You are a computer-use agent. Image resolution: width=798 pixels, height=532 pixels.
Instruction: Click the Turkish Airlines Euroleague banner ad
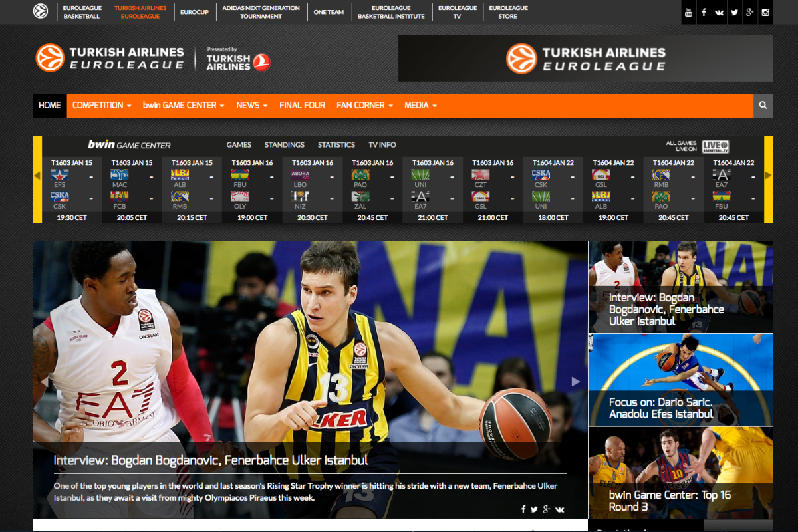(x=586, y=59)
